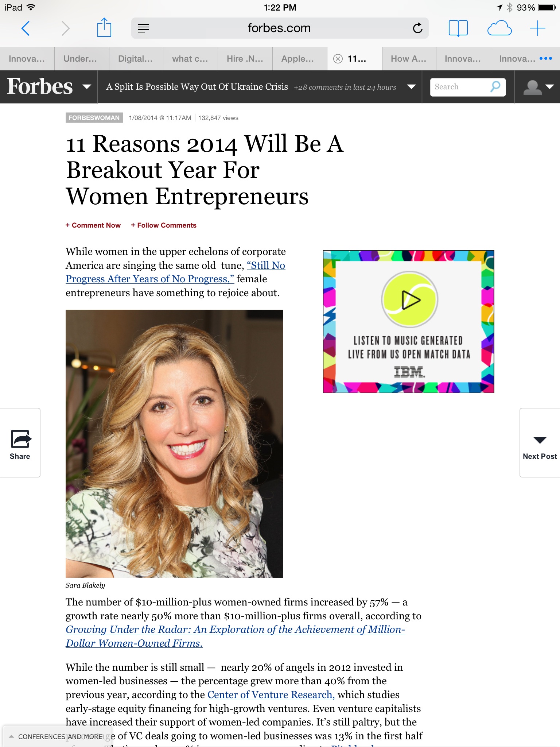The image size is (560, 747).
Task: Close the current '11...' tab
Action: pyautogui.click(x=338, y=59)
